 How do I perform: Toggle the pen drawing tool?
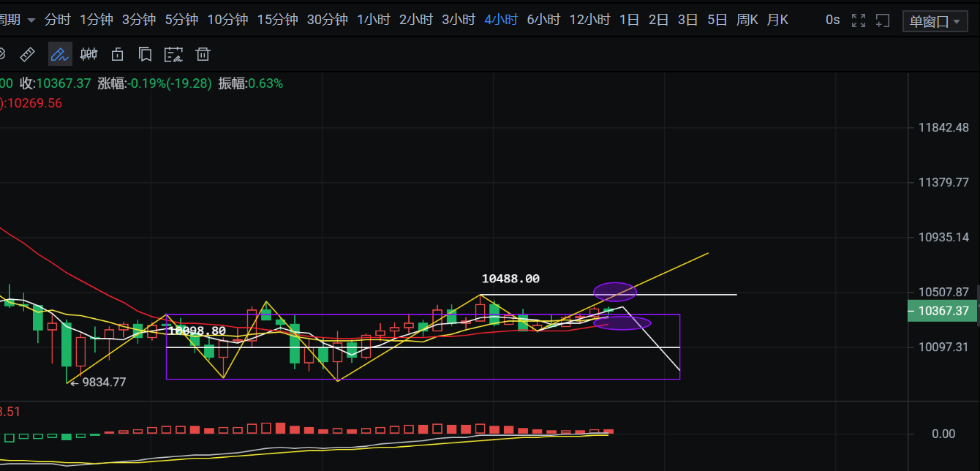(x=59, y=54)
